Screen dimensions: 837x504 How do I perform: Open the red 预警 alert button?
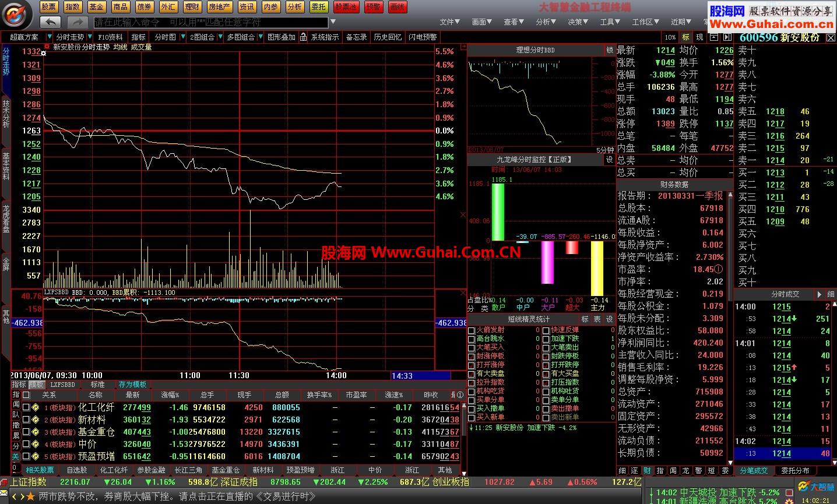(373, 7)
